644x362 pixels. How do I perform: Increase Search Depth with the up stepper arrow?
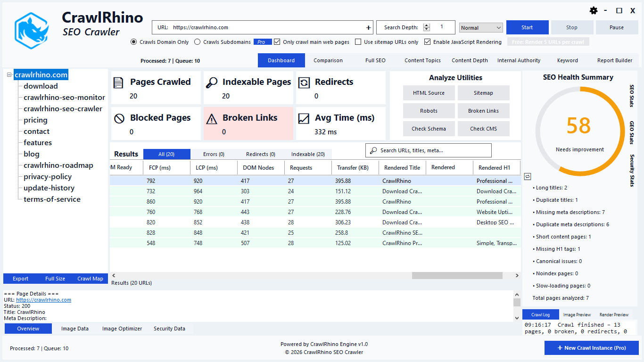(x=427, y=25)
